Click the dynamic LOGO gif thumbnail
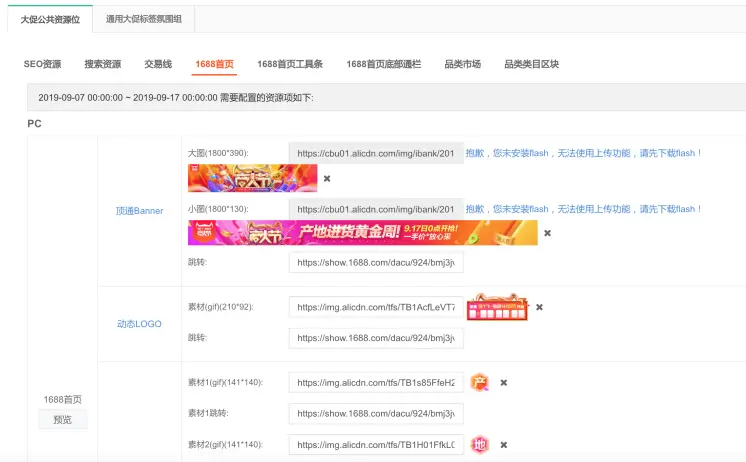The image size is (746, 462). pyautogui.click(x=497, y=307)
